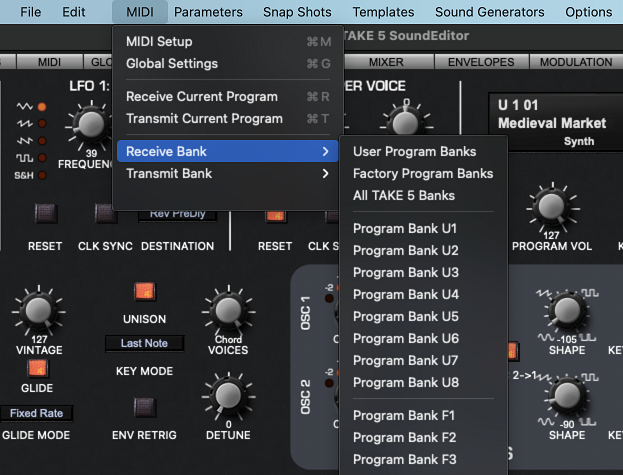Switch to the ENVELOPES tab
This screenshot has width=623, height=475.
(481, 62)
